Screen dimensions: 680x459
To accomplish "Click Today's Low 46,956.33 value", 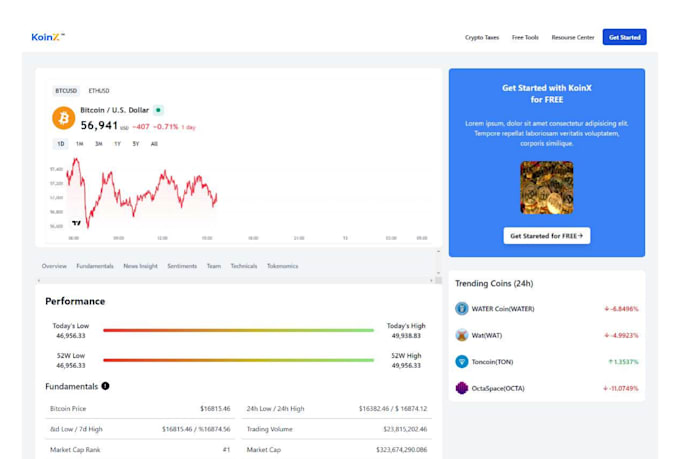I will pos(71,336).
